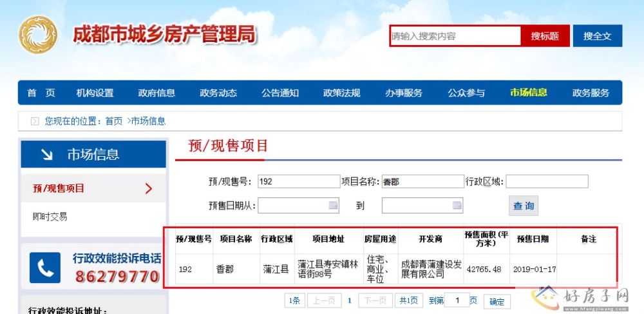Click the 首页 breadcrumb link
Screen dimensions: 644x314
[x=113, y=121]
